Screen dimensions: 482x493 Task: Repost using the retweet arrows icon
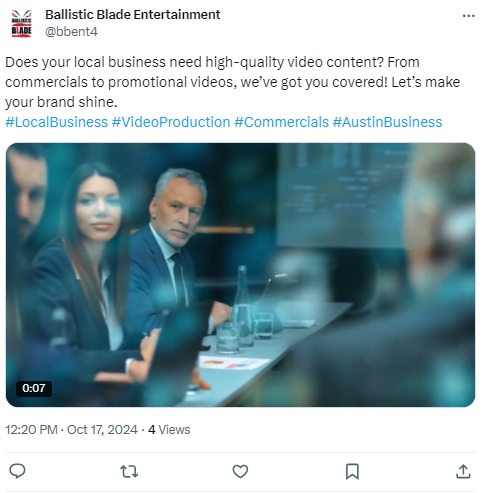tap(129, 472)
